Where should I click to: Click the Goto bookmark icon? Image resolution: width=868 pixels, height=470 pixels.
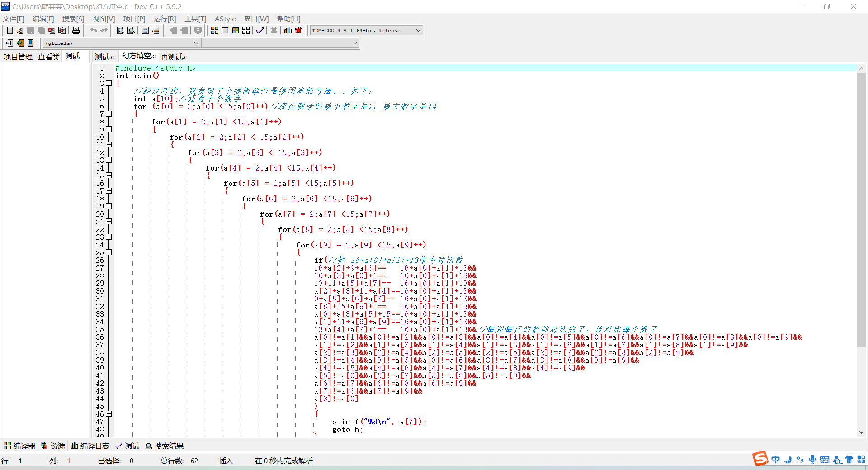(x=31, y=43)
